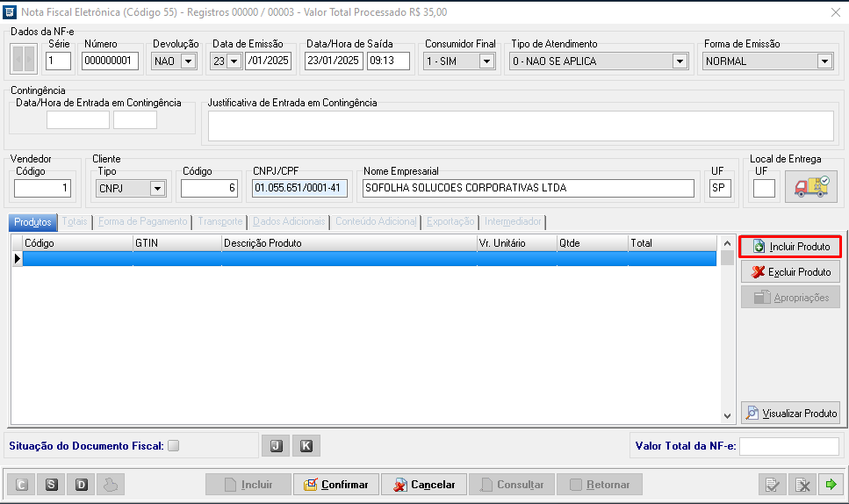Click the Visualizar Produto button
The image size is (849, 504).
click(790, 413)
